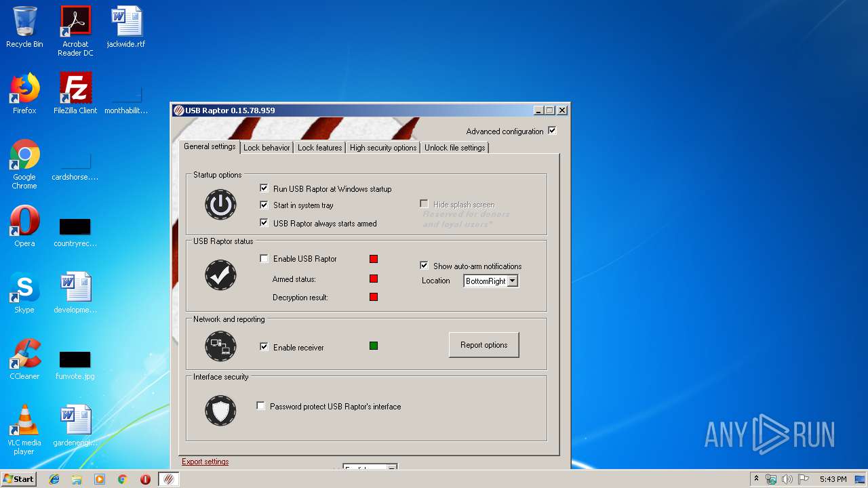Open the Start menu
This screenshot has width=868, height=488.
pyautogui.click(x=18, y=479)
